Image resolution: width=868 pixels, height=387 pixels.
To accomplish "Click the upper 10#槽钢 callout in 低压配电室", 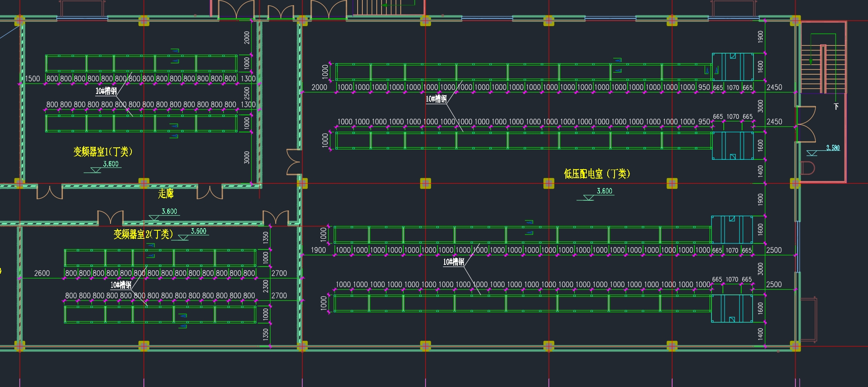I will (436, 99).
